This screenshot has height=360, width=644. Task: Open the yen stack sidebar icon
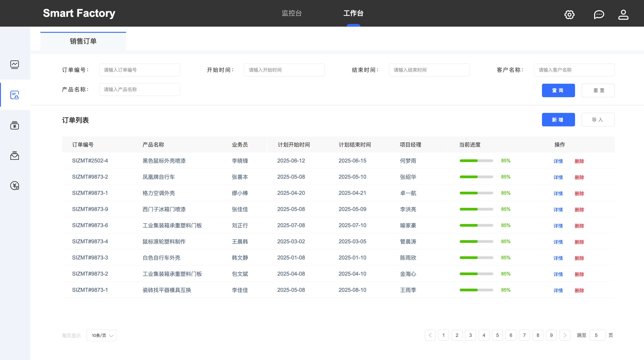(x=15, y=125)
